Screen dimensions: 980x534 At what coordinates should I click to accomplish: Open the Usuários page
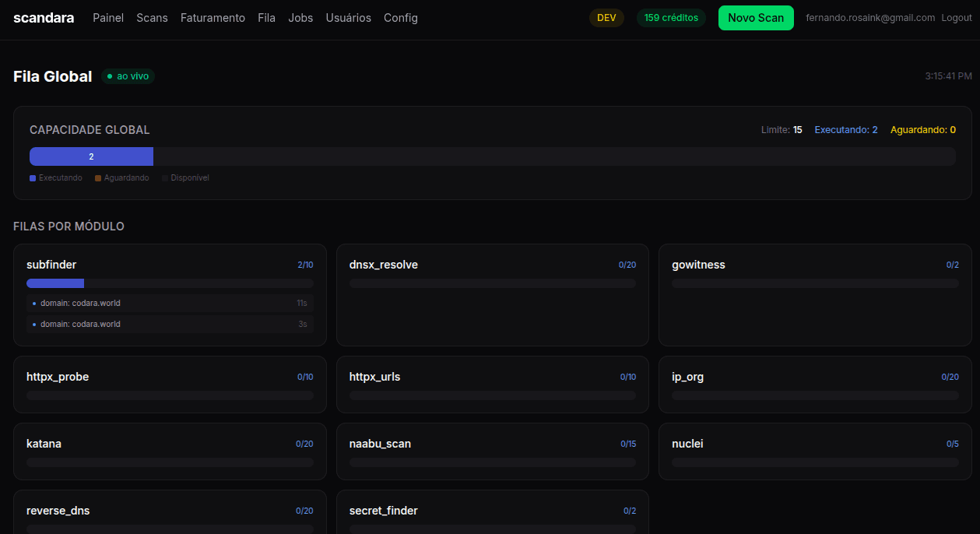pyautogui.click(x=348, y=18)
